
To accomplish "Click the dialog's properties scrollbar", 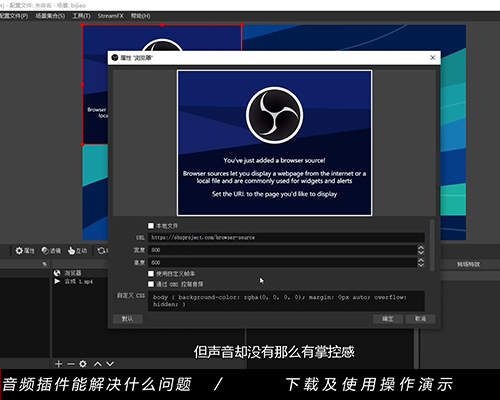I will point(432,245).
